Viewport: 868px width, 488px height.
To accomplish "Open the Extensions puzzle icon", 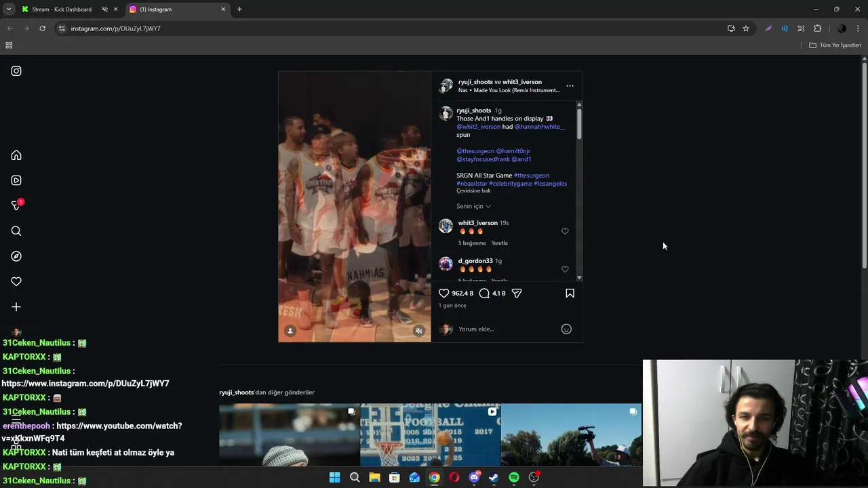I will [x=817, y=28].
